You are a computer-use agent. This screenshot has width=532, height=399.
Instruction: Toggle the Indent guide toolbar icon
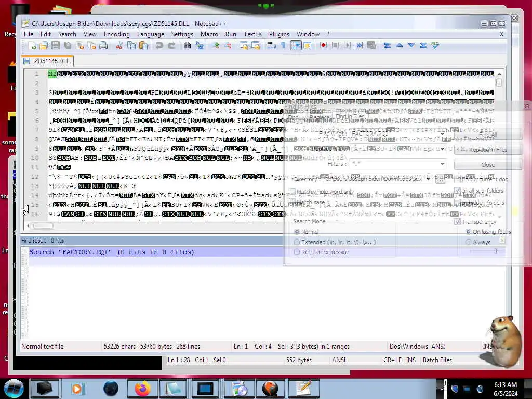point(296,46)
